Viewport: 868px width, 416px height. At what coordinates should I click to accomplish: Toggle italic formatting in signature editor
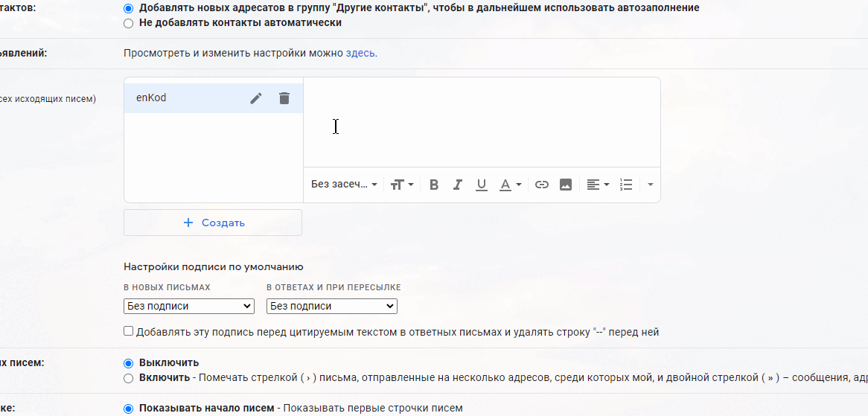click(x=457, y=185)
